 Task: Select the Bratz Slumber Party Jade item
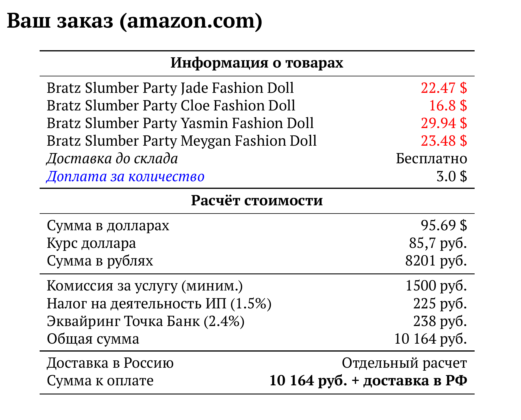170,88
